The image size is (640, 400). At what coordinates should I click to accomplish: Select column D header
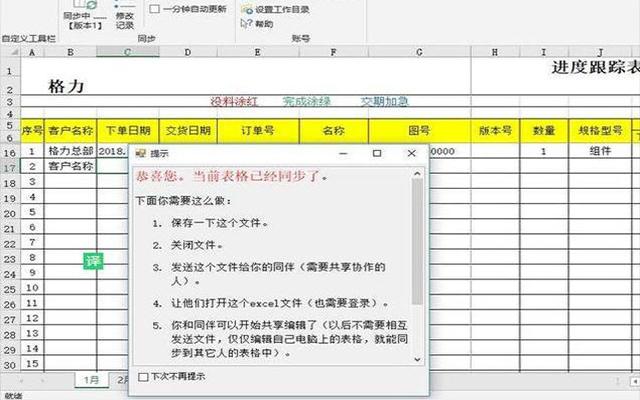tap(188, 52)
